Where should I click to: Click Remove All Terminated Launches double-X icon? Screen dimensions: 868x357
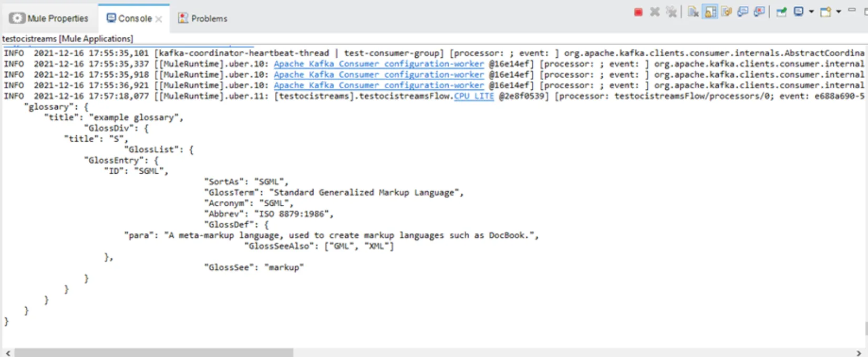pos(671,12)
